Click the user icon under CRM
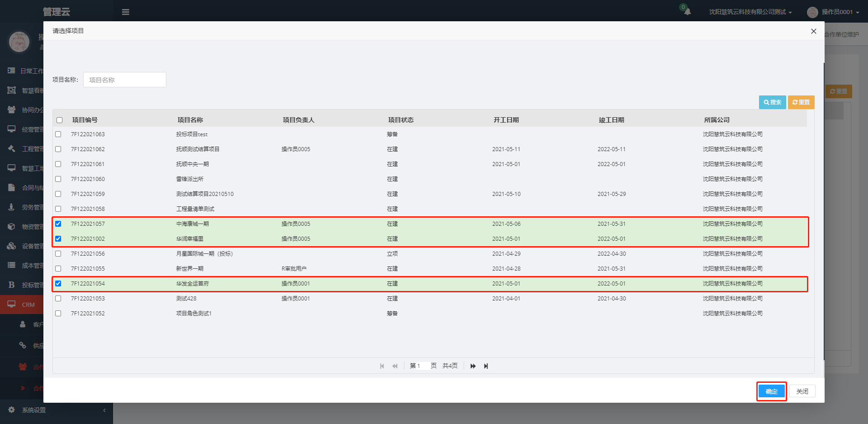 click(x=23, y=324)
